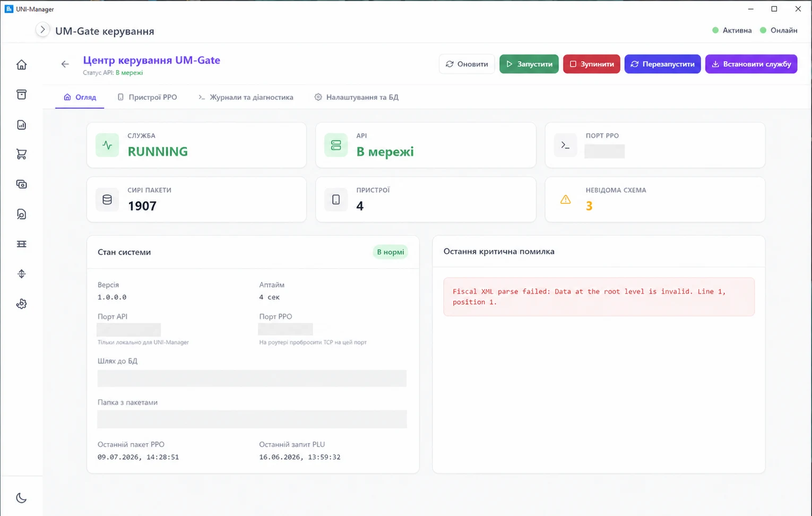
Task: Click the Fiscal XML parse error message
Action: pos(599,297)
